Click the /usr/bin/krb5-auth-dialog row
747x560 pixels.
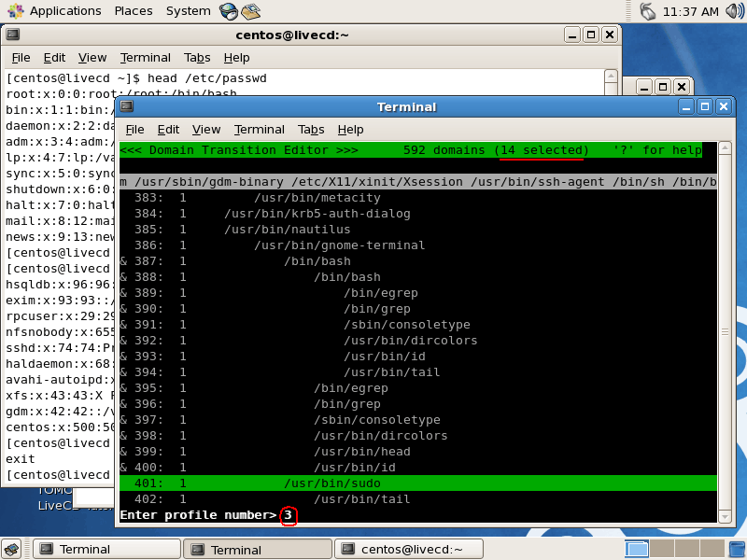(417, 214)
